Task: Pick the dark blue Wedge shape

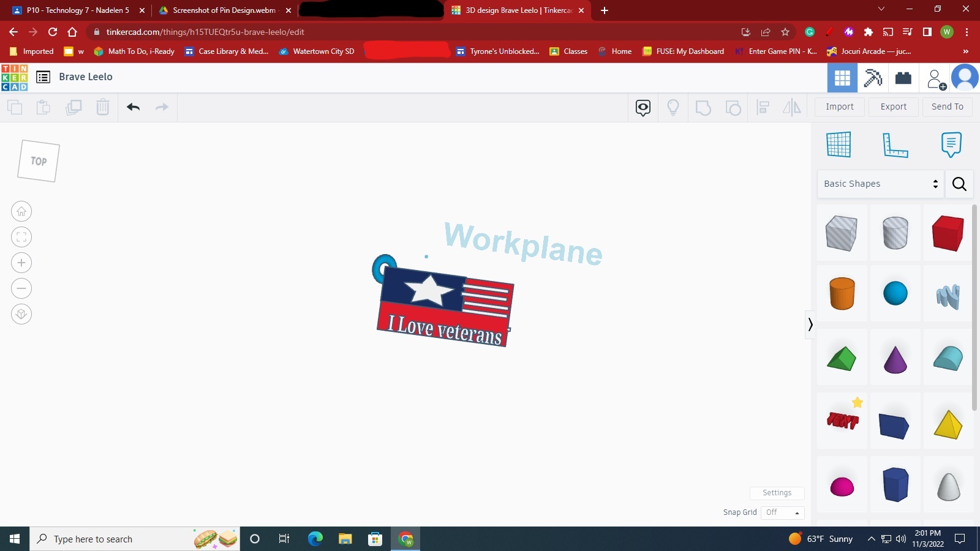Action: [895, 425]
